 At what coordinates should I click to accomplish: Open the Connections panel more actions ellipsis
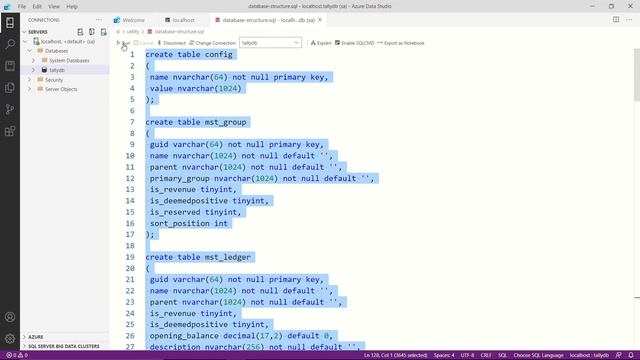tap(99, 20)
